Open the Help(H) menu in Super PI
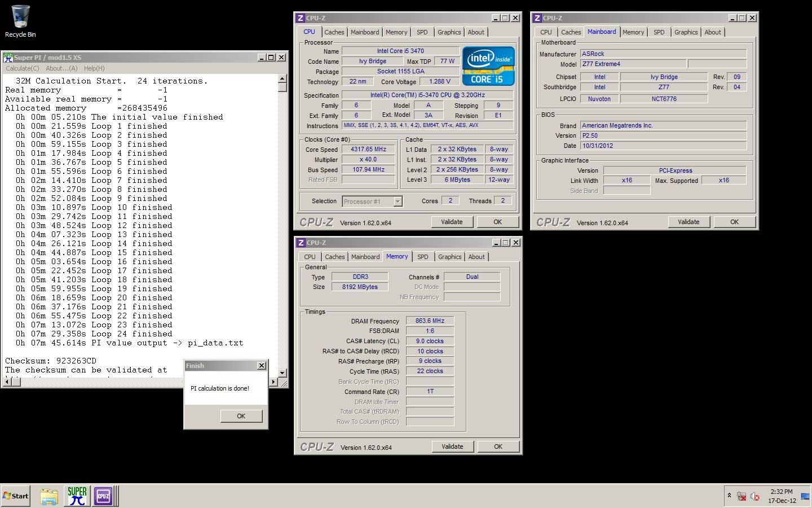Viewport: 812px width, 508px height. tap(94, 68)
